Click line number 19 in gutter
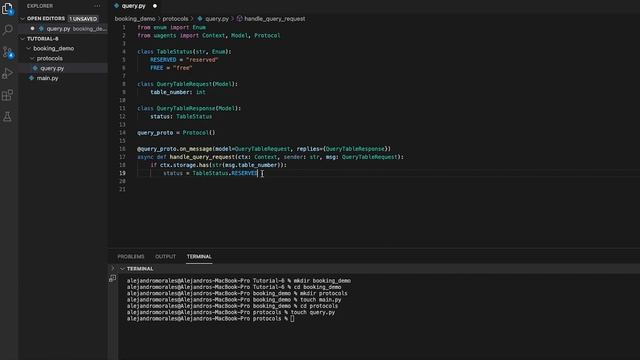The height and width of the screenshot is (360, 640). pyautogui.click(x=122, y=173)
